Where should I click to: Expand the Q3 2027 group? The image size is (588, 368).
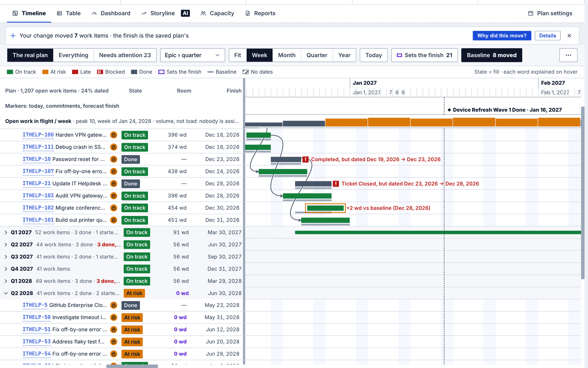pyautogui.click(x=6, y=257)
